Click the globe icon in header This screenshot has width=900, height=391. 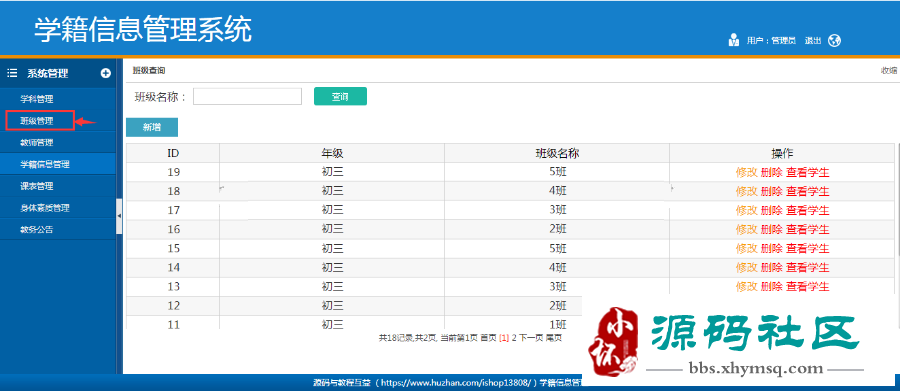(x=834, y=40)
